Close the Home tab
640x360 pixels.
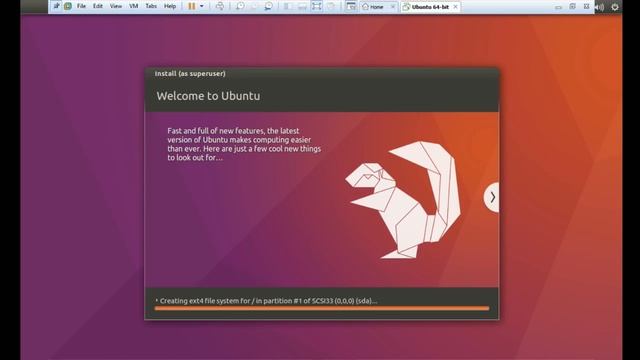point(393,7)
